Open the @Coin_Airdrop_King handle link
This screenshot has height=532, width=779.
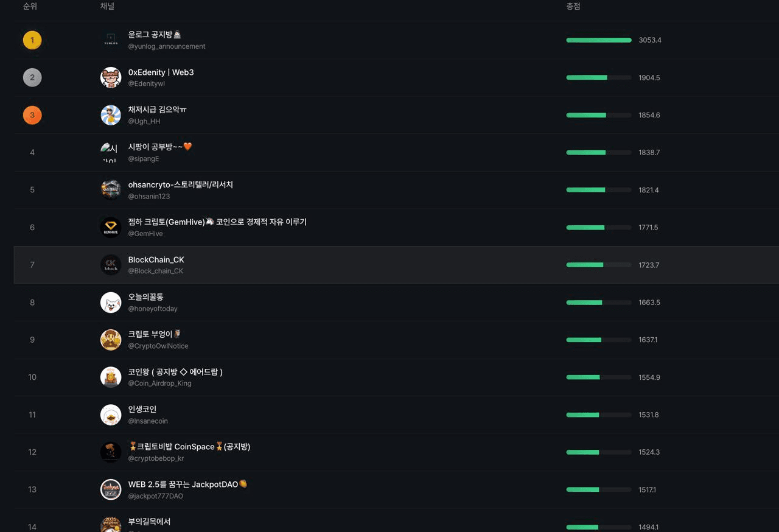[159, 383]
